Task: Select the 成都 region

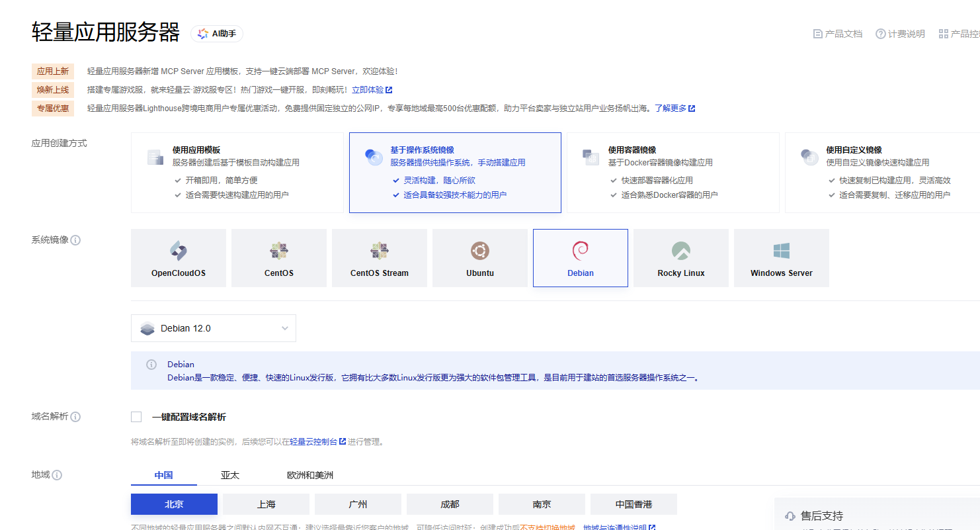Action: pos(450,504)
